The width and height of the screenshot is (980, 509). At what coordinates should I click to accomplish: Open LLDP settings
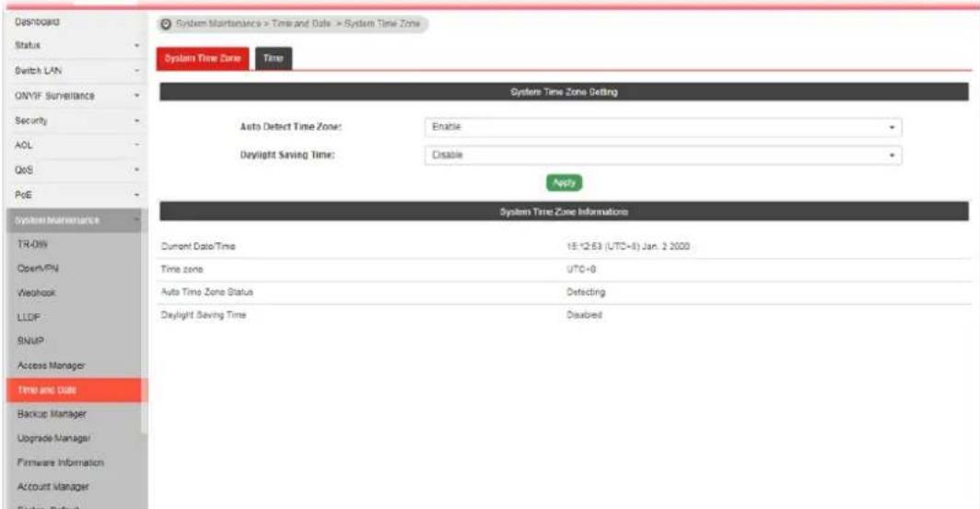point(29,317)
